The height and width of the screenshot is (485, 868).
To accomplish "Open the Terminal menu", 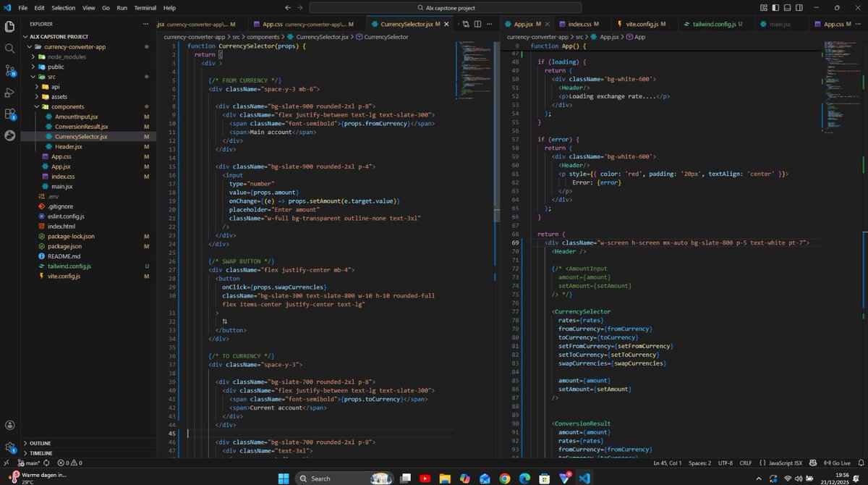I will 145,8.
